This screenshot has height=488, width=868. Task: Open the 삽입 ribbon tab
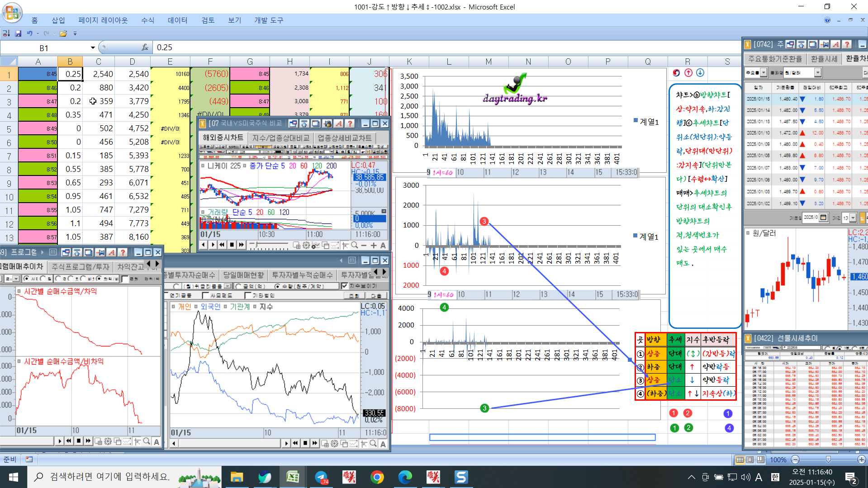[58, 20]
